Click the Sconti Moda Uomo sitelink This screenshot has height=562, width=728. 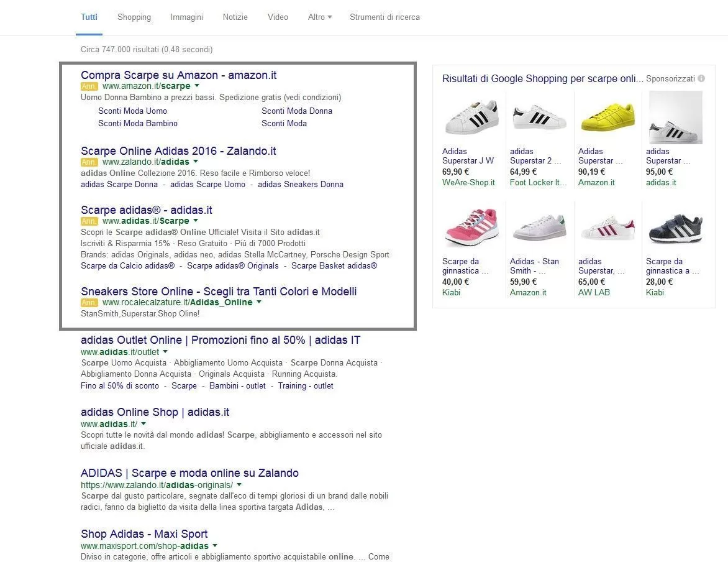(x=132, y=111)
